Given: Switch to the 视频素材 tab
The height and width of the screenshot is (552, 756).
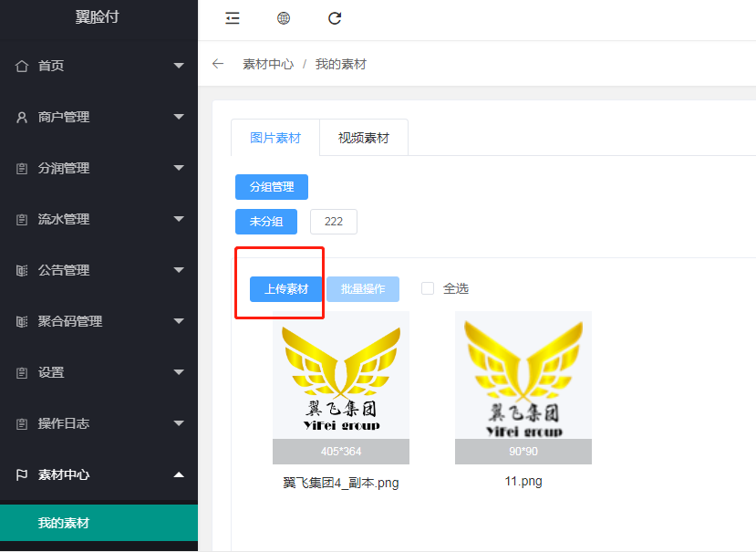Looking at the screenshot, I should (364, 138).
